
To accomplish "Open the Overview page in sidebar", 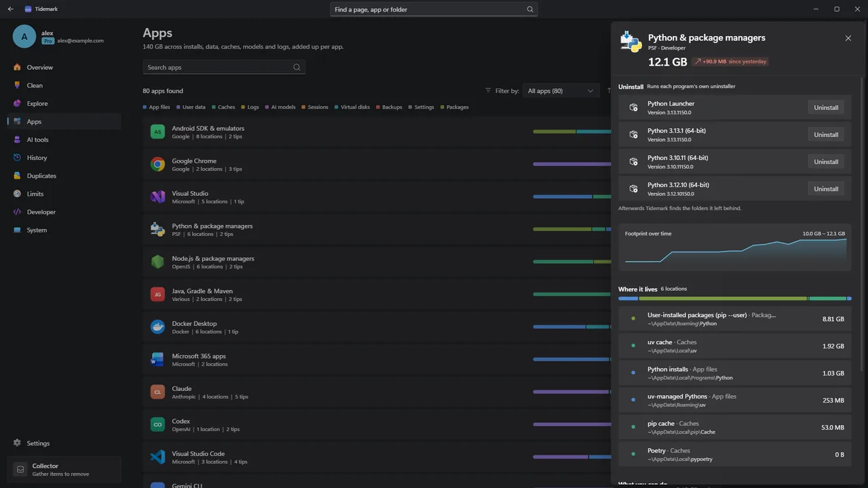I will (x=64, y=67).
